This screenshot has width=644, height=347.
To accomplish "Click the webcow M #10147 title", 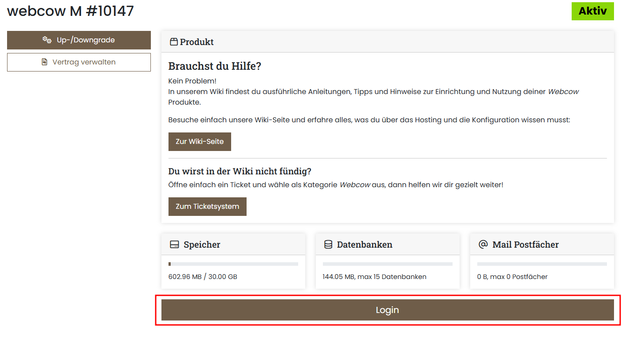I will [70, 11].
